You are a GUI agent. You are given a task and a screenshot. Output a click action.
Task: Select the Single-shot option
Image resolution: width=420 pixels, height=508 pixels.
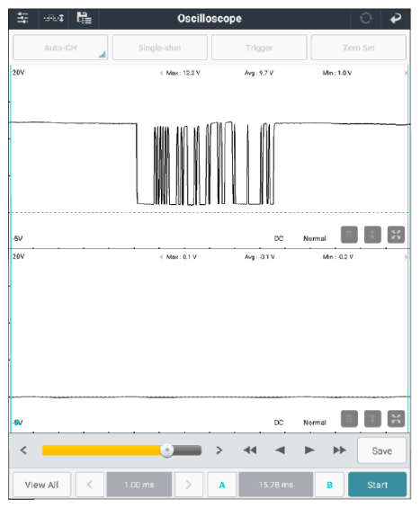click(x=160, y=48)
